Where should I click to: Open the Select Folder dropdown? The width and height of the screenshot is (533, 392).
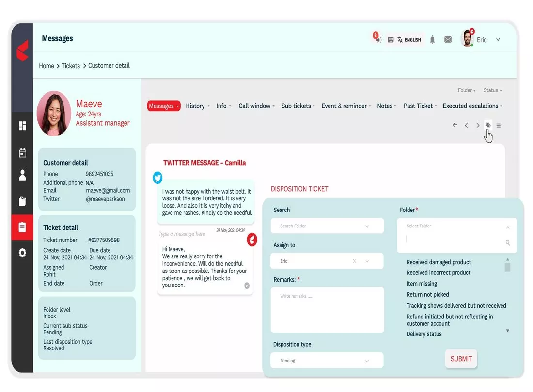pos(456,226)
